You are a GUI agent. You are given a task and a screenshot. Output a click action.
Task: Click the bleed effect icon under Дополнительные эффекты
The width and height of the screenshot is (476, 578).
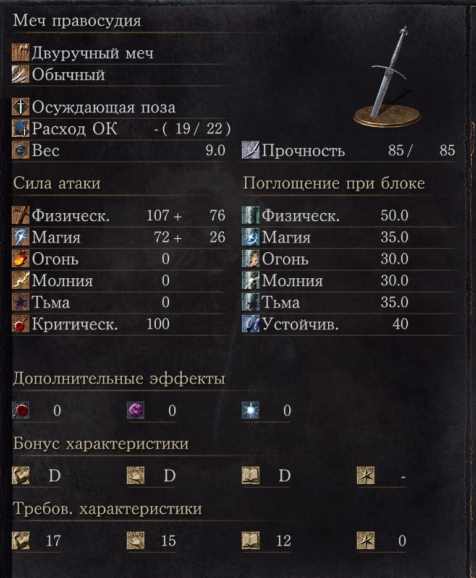point(21,410)
